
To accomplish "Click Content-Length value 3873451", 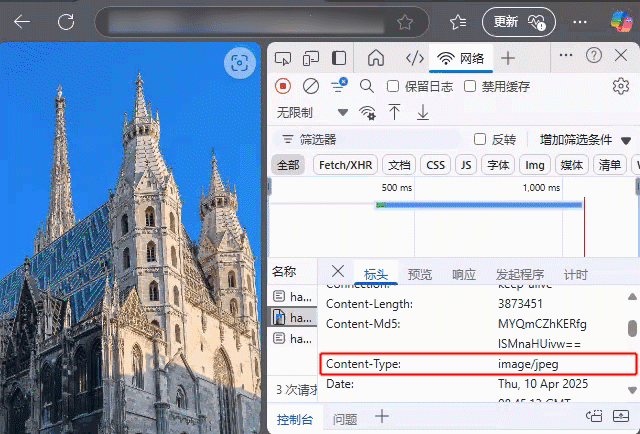I will tap(520, 304).
